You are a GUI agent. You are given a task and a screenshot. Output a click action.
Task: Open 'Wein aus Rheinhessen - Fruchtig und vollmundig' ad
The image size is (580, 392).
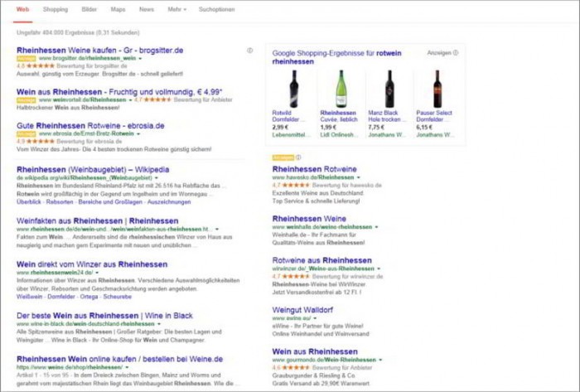pyautogui.click(x=120, y=92)
